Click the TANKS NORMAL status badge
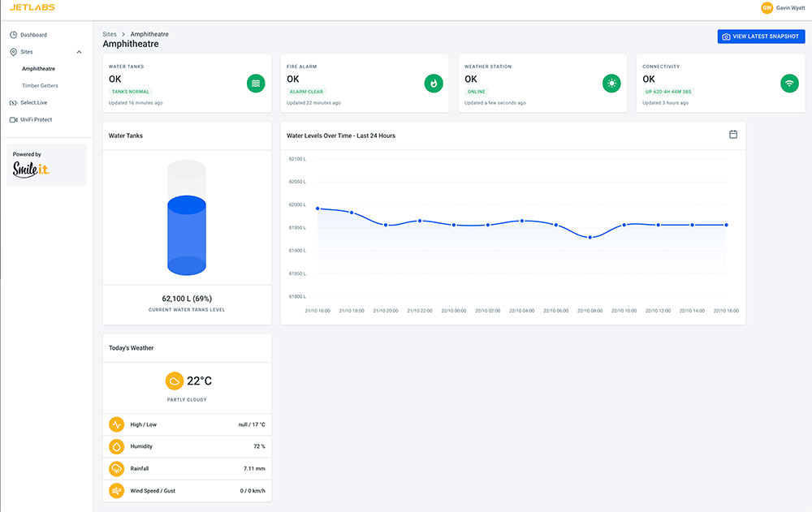 [131, 92]
